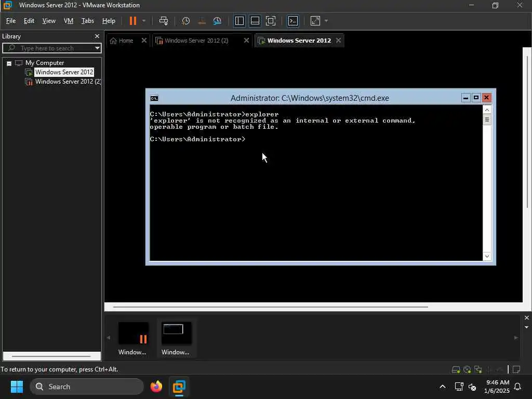Open the library search dropdown arrow
The width and height of the screenshot is (532, 399).
(x=97, y=48)
